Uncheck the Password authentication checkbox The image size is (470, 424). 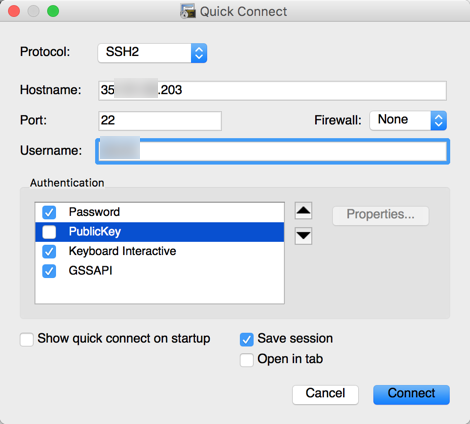point(49,212)
